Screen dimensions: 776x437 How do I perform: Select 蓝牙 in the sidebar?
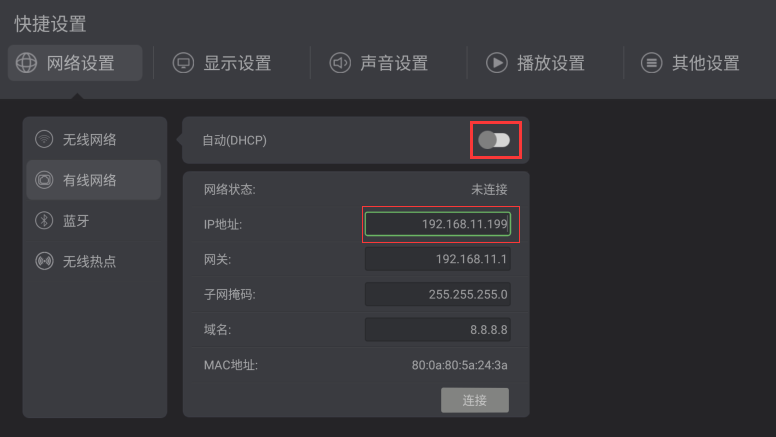pos(94,221)
